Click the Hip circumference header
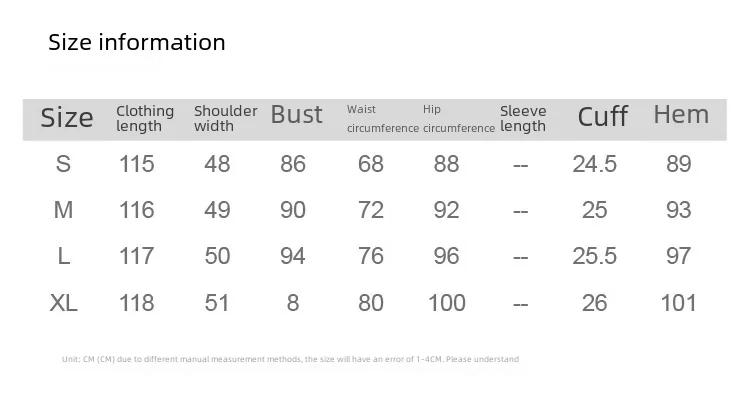This screenshot has width=750, height=411. click(x=459, y=119)
